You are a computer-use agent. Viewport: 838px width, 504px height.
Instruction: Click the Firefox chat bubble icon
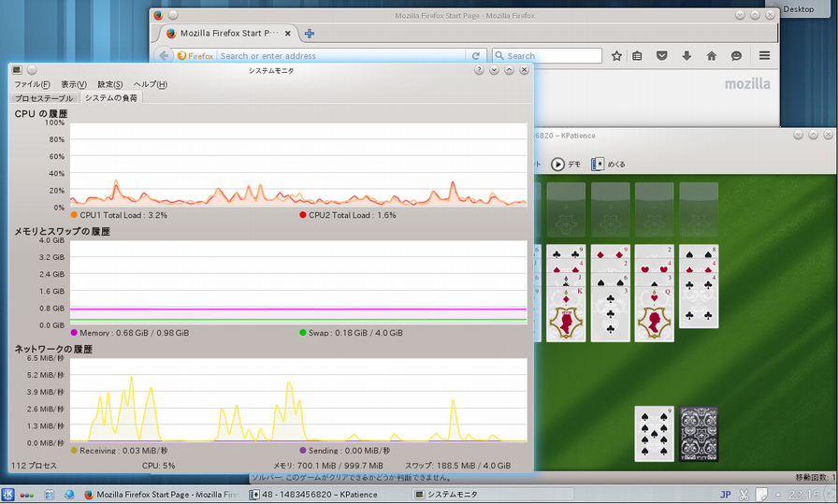pyautogui.click(x=736, y=56)
